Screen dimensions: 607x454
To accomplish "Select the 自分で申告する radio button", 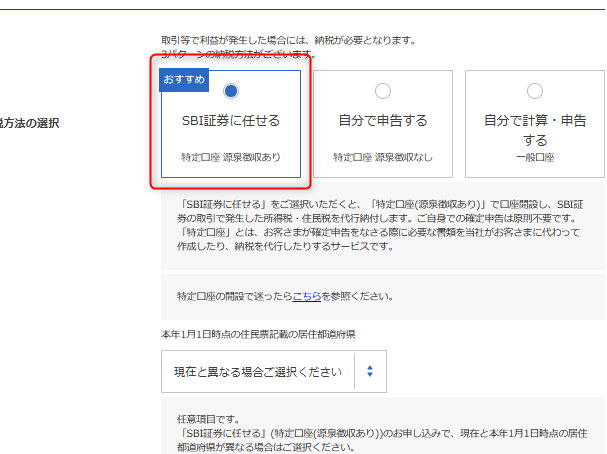I will click(382, 91).
